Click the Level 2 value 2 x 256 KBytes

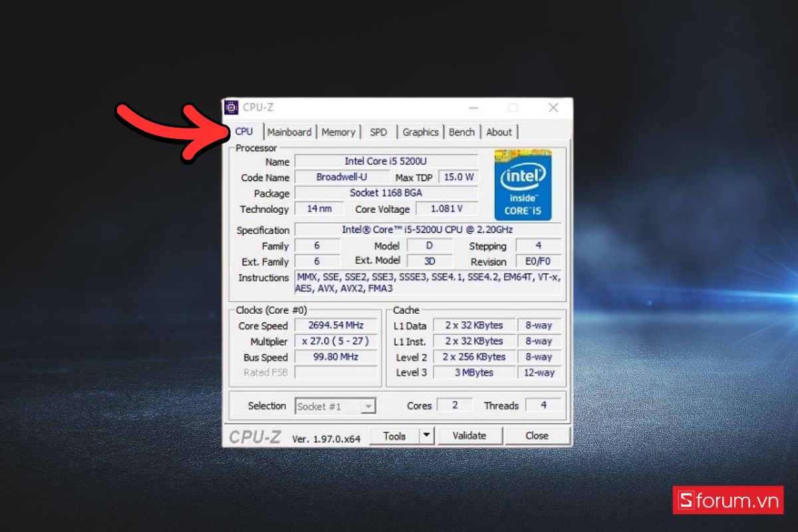pos(474,357)
